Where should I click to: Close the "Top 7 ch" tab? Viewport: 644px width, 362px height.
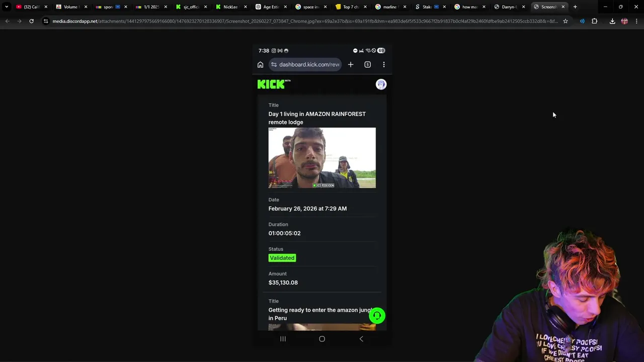click(365, 7)
